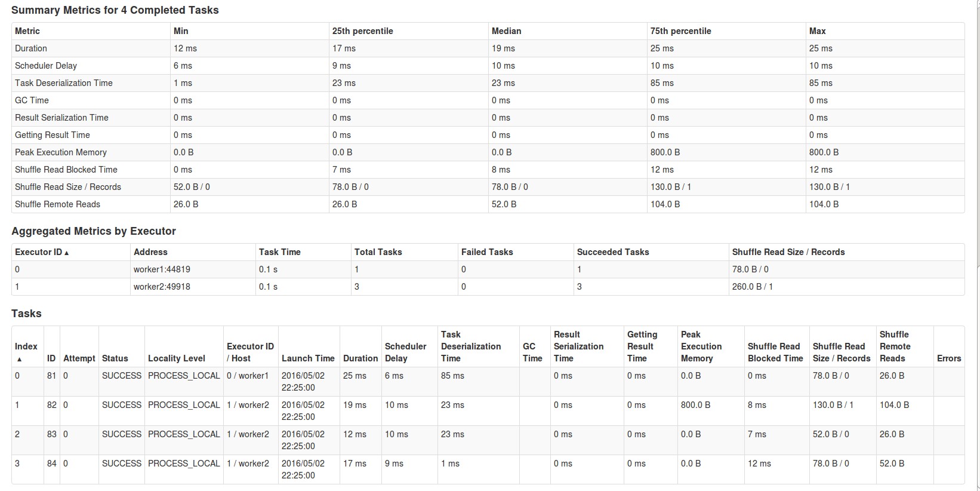Sort tasks by Result Serialization Time header
980x491 pixels.
(578, 346)
